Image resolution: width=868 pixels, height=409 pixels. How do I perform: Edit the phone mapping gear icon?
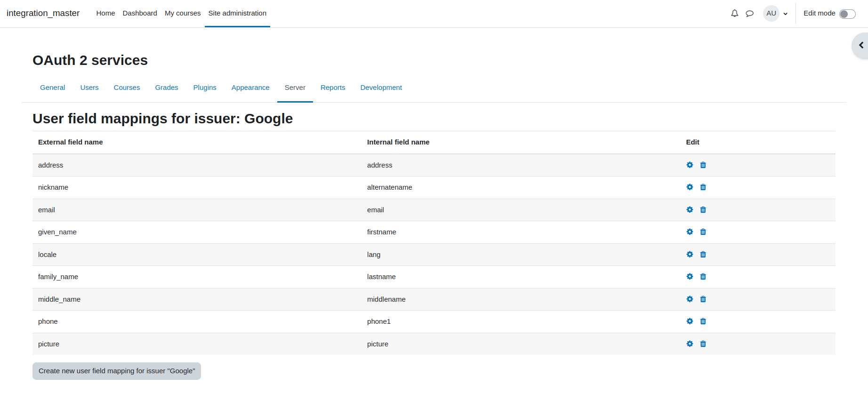coord(690,321)
